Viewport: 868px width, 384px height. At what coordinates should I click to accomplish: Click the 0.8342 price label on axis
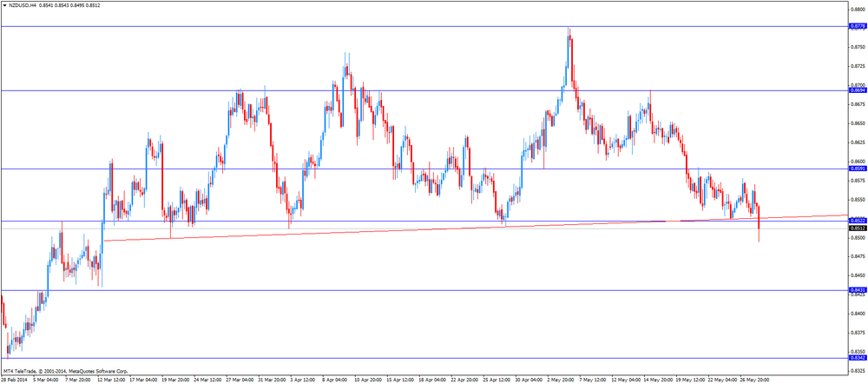tap(858, 358)
